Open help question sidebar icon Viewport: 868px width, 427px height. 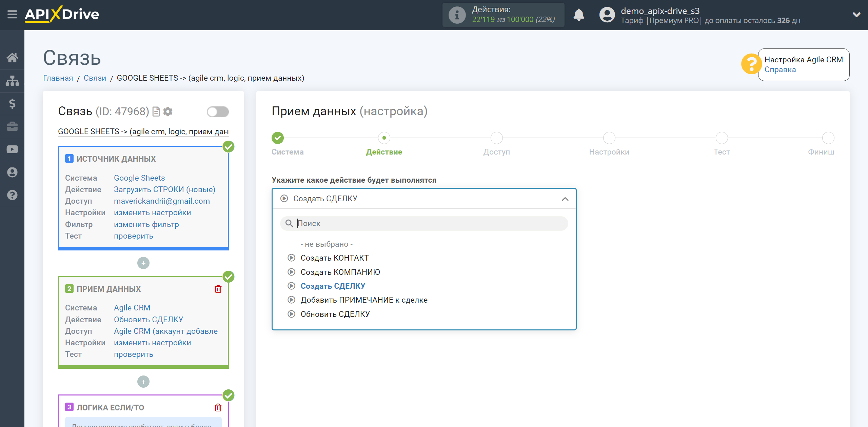[x=12, y=195]
